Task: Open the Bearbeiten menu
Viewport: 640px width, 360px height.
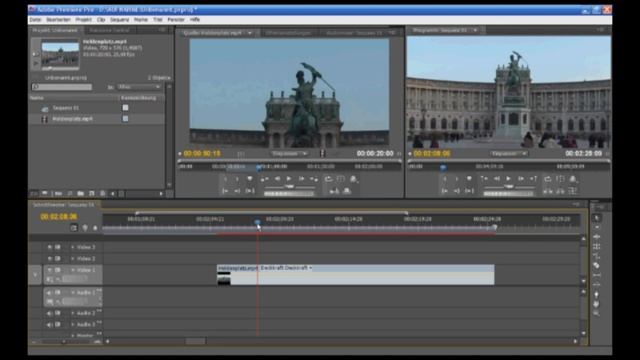Action: (58, 20)
